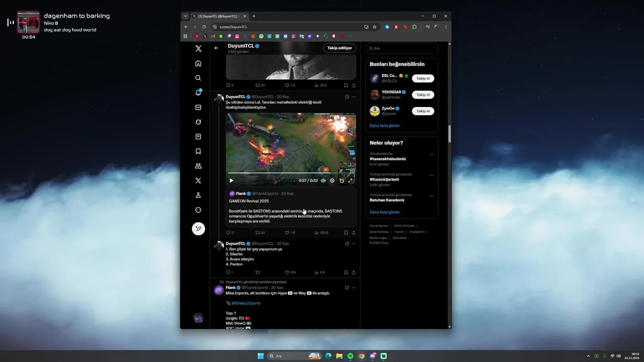The width and height of the screenshot is (644, 362).
Task: Enter fullscreen on the video
Action: pos(351,180)
